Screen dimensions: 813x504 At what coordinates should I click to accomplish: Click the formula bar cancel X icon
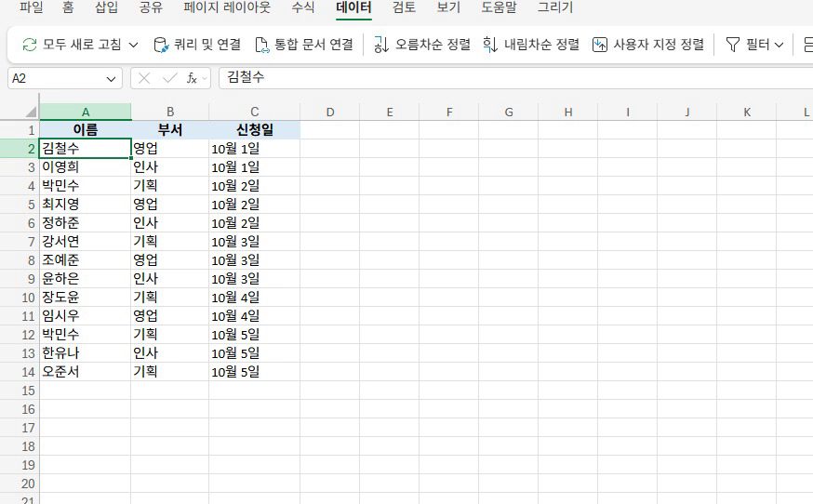tap(144, 78)
